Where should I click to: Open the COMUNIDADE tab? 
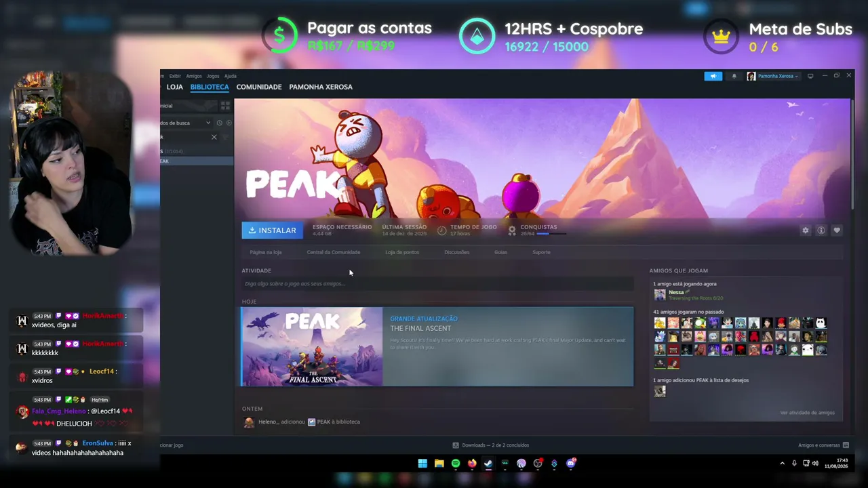click(x=259, y=87)
